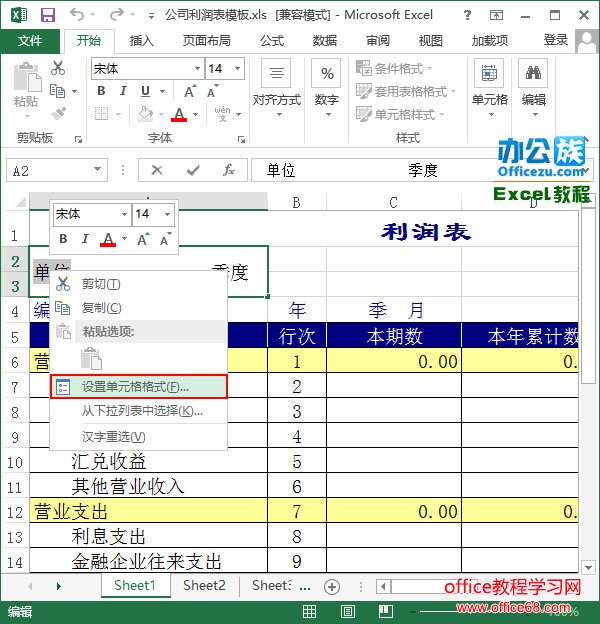Switch to the 公式 Formulas ribbon tab
The width and height of the screenshot is (600, 624).
coord(272,40)
